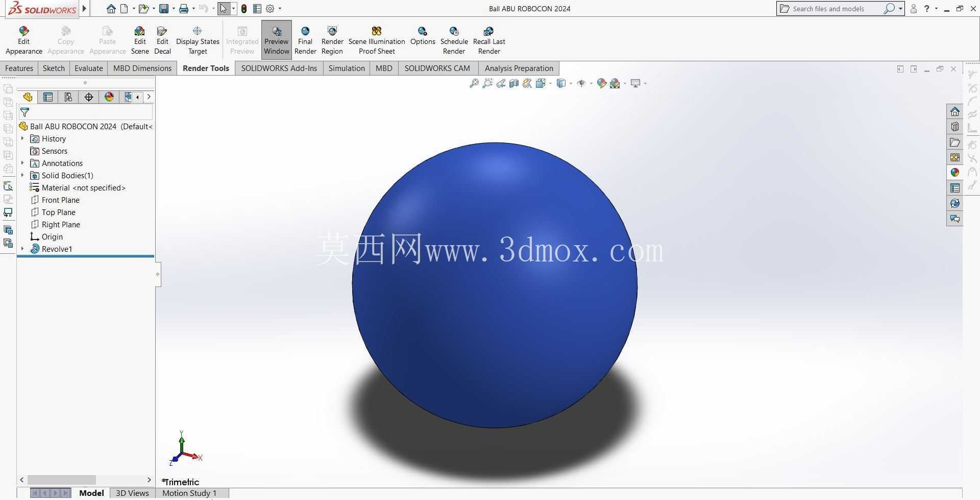Screen dimensions: 980x500
Task: Open Scene Illumination Proof Sheet
Action: pyautogui.click(x=377, y=40)
